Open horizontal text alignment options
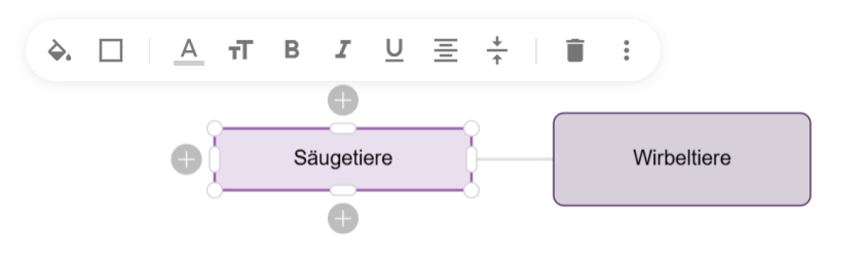 (446, 51)
